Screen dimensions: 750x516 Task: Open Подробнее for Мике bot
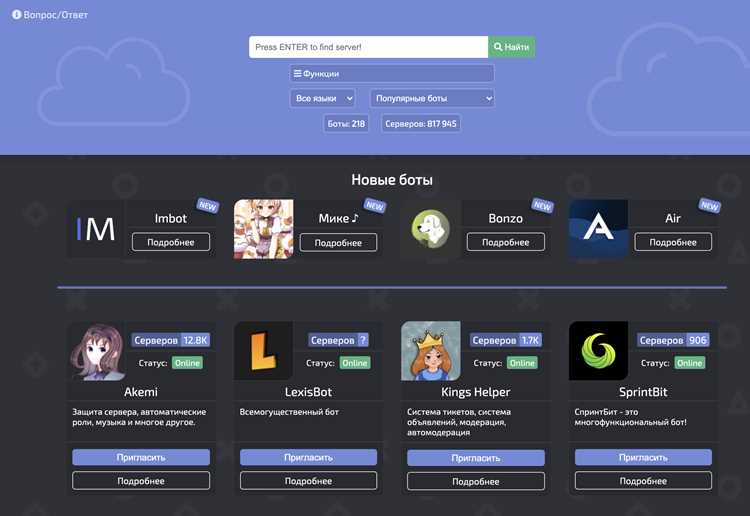(338, 242)
